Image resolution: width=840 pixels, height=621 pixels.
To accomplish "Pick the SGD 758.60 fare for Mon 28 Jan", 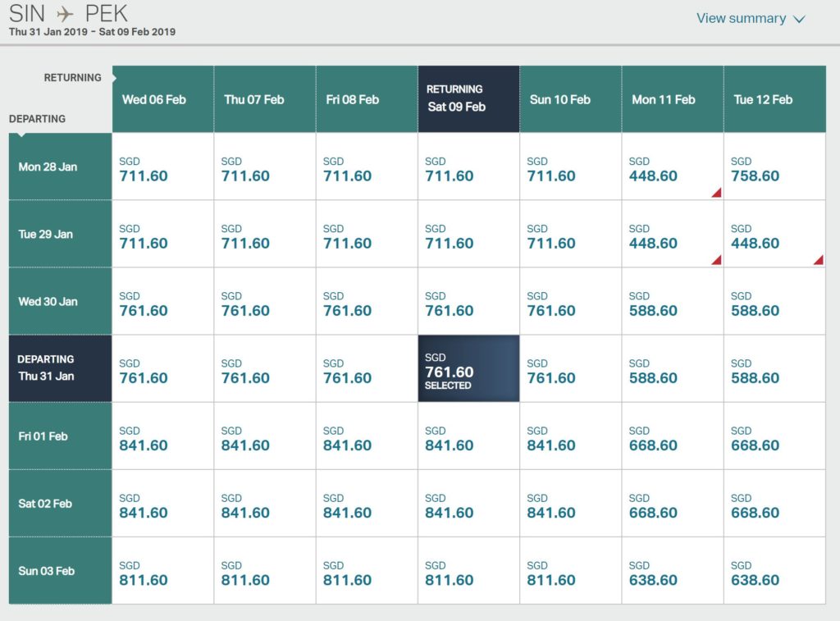I will tap(774, 167).
